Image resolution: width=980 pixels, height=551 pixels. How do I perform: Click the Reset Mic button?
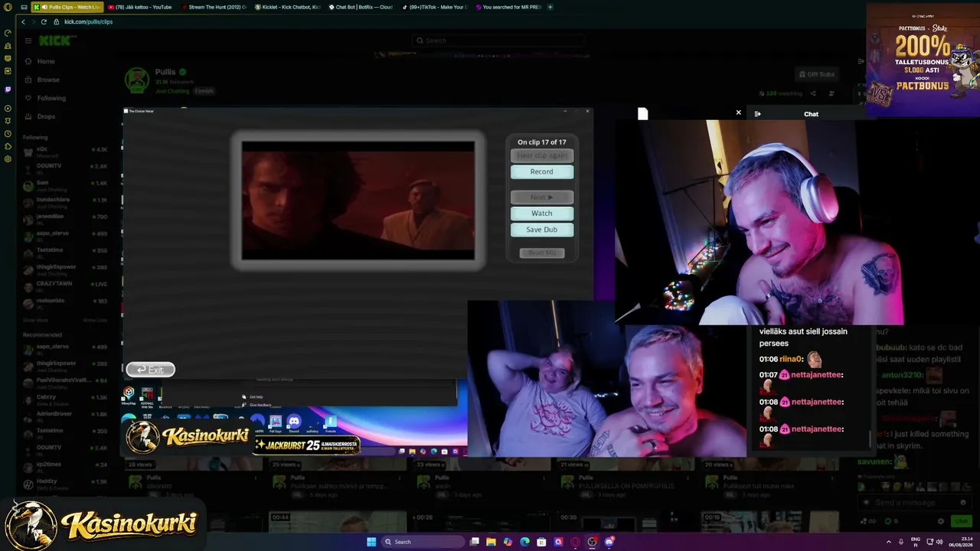click(x=542, y=253)
